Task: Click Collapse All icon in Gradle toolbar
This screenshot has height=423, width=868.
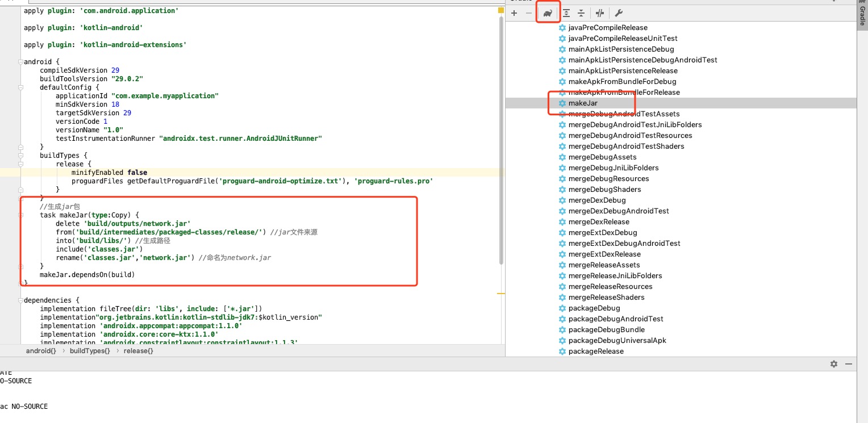Action: pos(581,13)
